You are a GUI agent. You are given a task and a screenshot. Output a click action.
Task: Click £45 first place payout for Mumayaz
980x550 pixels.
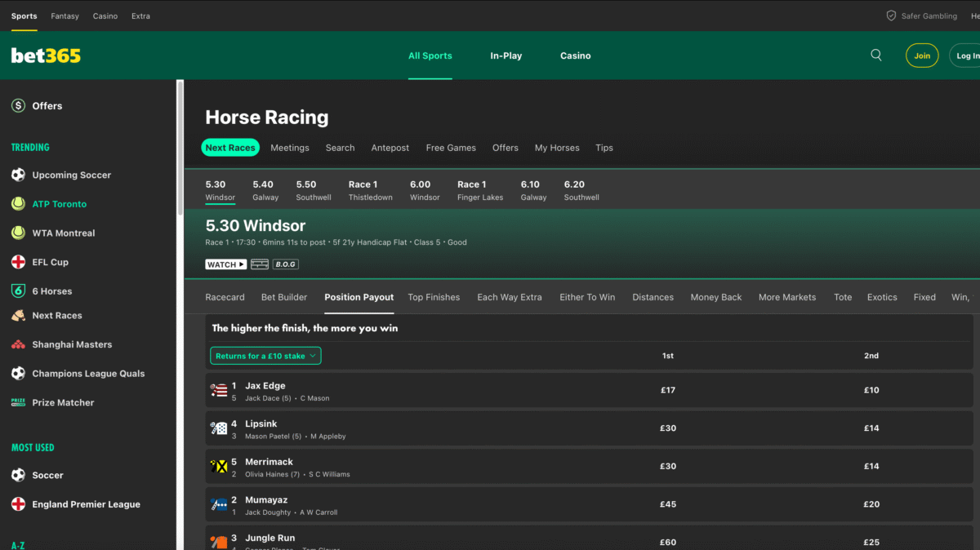(x=668, y=504)
